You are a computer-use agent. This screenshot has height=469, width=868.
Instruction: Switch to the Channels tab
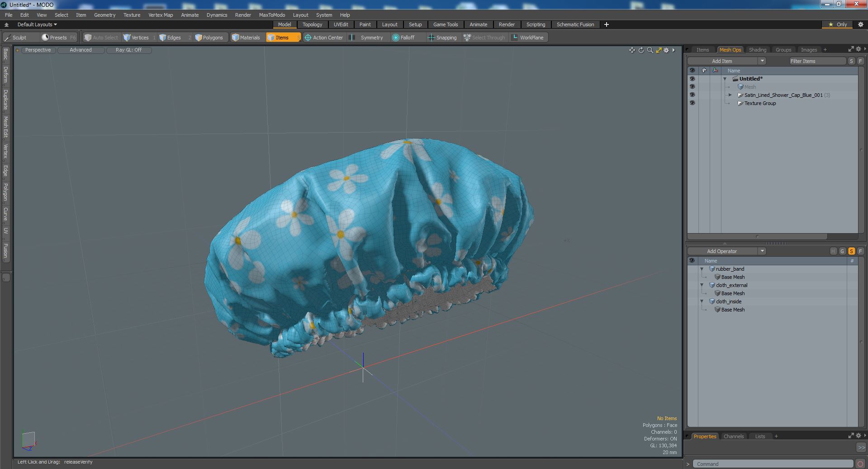(733, 436)
